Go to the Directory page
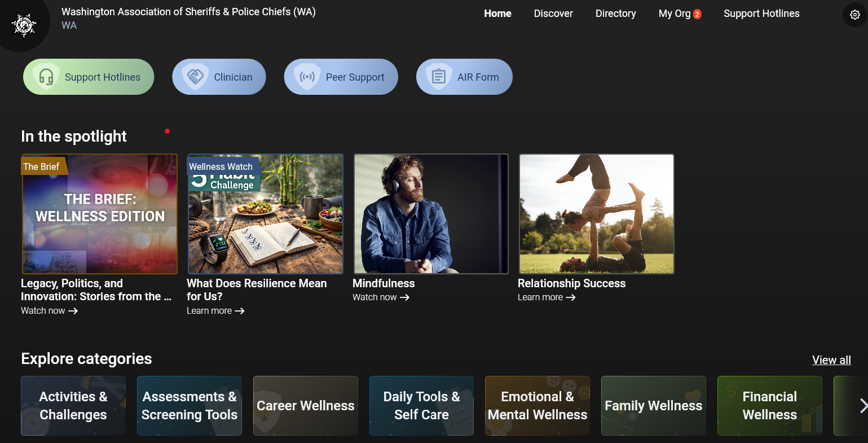 (x=615, y=14)
